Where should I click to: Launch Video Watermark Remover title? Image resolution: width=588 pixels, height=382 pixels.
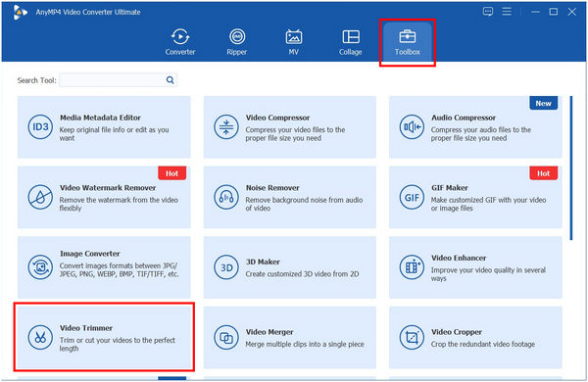pos(108,188)
